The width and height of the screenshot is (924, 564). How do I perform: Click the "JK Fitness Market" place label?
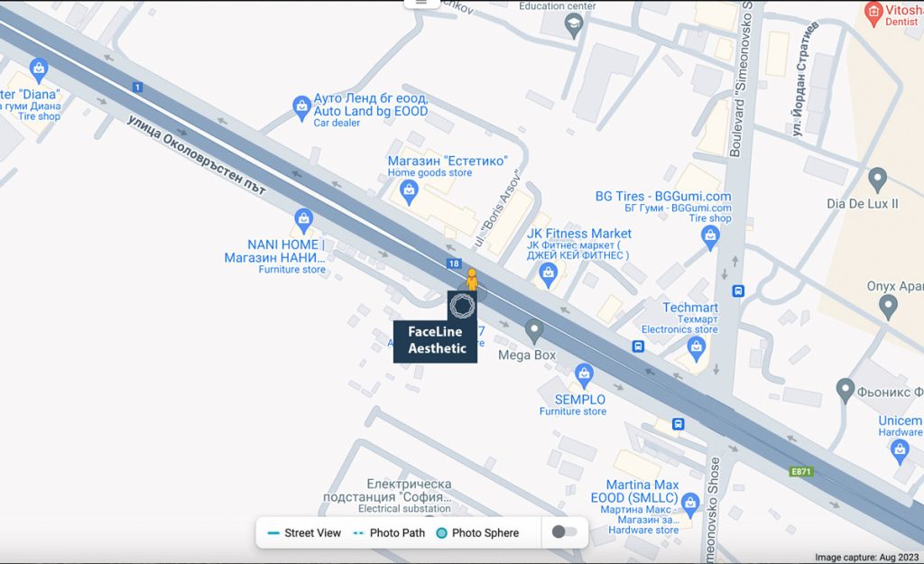(x=578, y=234)
